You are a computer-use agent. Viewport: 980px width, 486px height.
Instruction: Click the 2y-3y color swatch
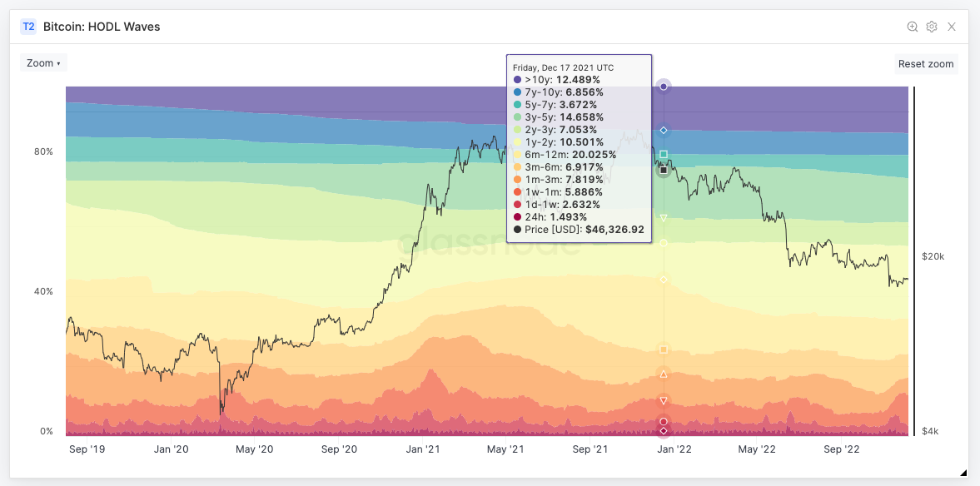click(x=517, y=129)
